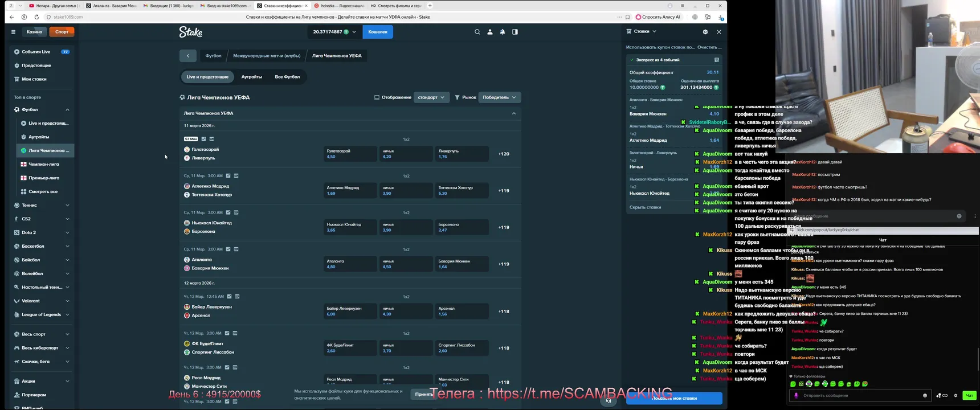Viewport: 980px width, 410px height.
Task: Click the purple microphone icon in chat input
Action: 796,395
